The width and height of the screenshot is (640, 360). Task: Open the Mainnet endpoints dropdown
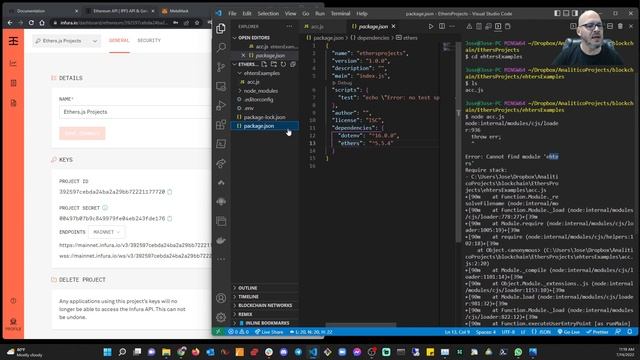pos(107,232)
